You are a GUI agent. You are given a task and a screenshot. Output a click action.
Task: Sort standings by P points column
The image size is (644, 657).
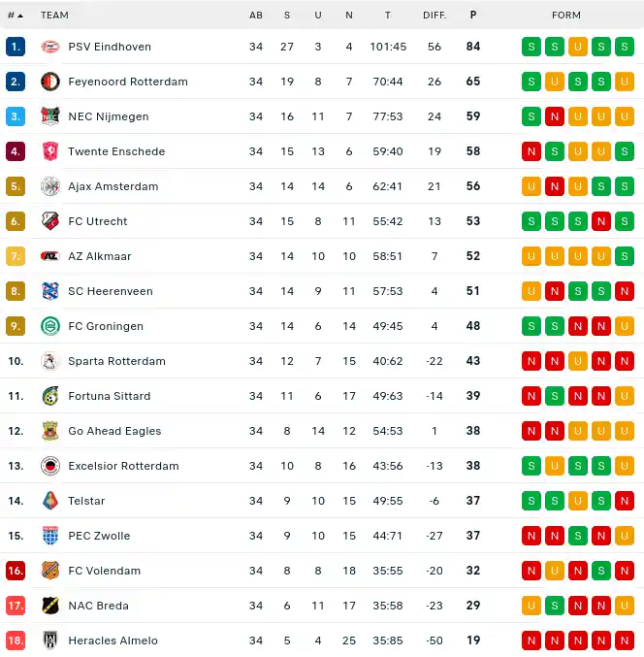pos(473,16)
